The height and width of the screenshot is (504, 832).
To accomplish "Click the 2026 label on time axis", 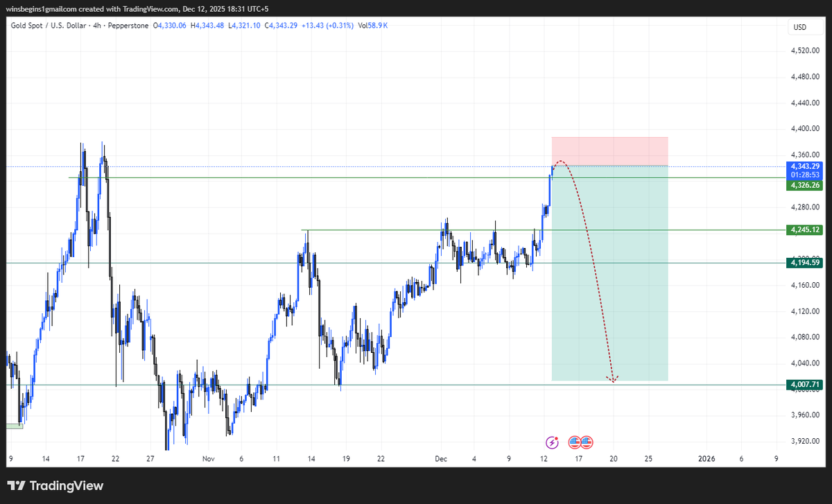I will pyautogui.click(x=707, y=459).
